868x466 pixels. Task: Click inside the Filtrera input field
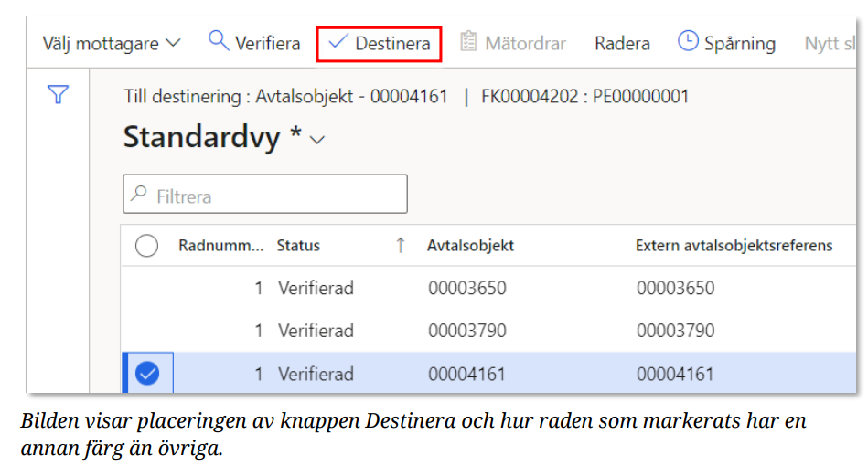[274, 196]
